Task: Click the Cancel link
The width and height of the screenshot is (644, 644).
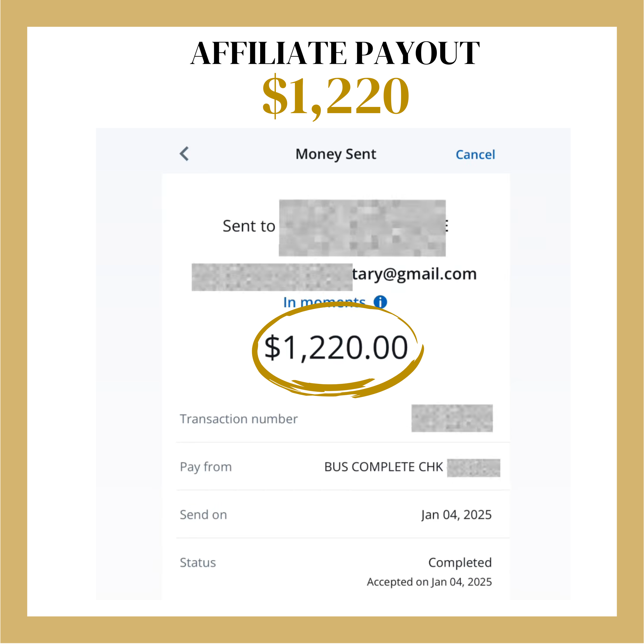Action: click(x=475, y=155)
